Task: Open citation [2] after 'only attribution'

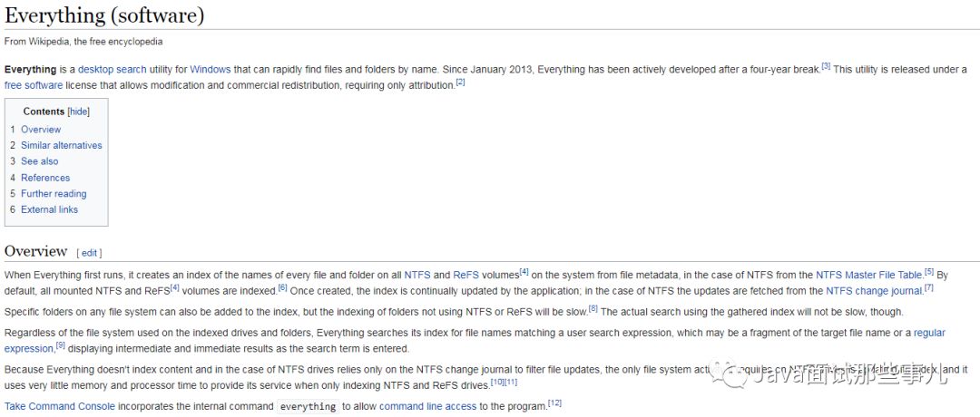Action: [460, 82]
